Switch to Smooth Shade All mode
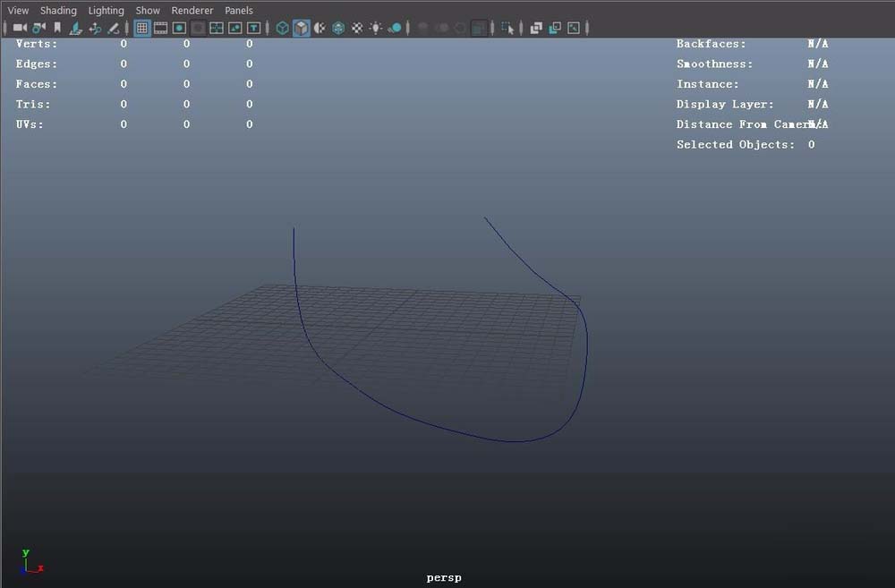Viewport: 895px width, 588px height. tap(301, 28)
